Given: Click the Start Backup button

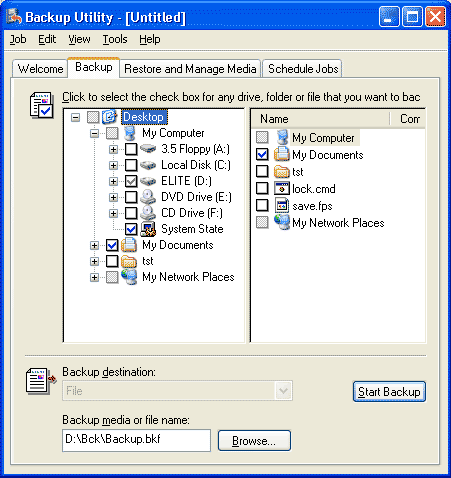Looking at the screenshot, I should (x=389, y=392).
